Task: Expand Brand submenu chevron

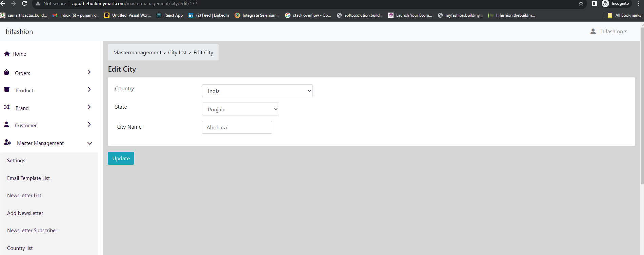Action: (89, 107)
